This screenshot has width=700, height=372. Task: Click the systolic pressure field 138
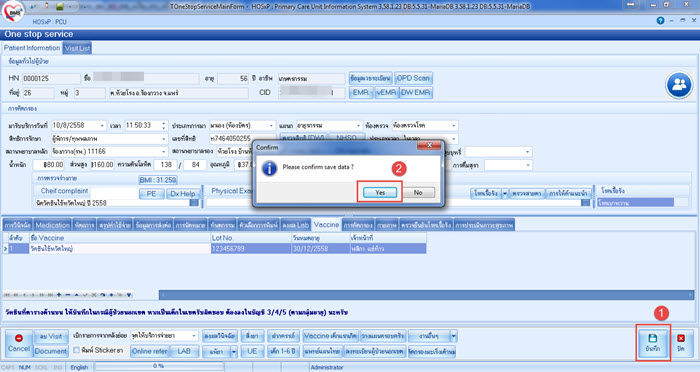click(x=165, y=165)
